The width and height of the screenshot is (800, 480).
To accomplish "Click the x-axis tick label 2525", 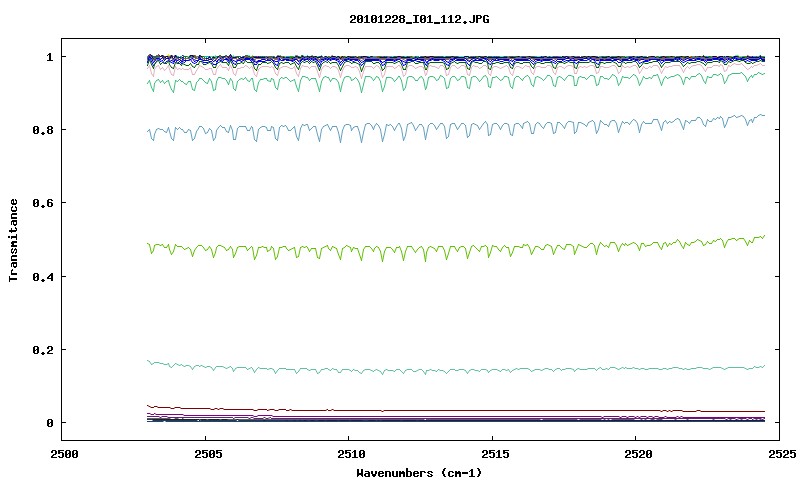I will click(782, 454).
